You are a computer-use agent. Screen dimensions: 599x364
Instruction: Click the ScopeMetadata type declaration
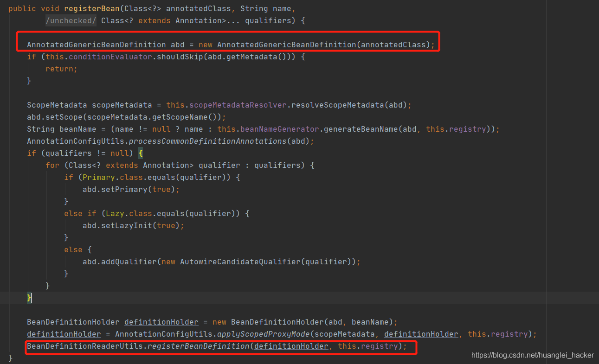point(57,105)
